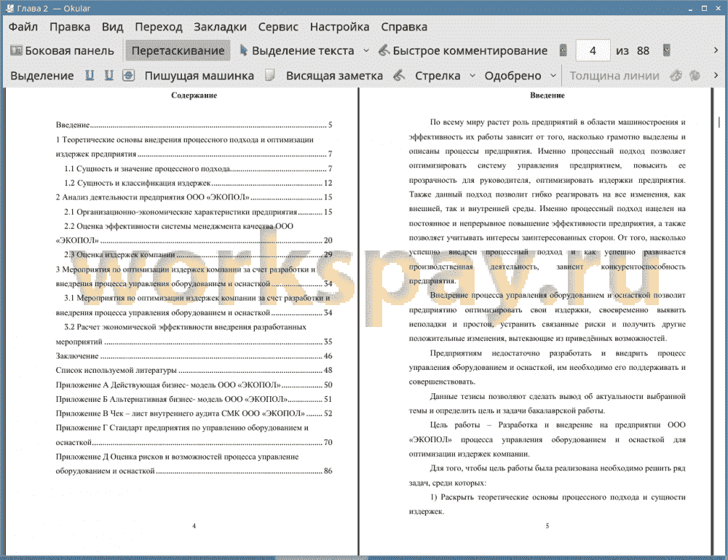Expand annotation toolbar overflow chevron
This screenshot has width=728, height=560.
tap(716, 75)
